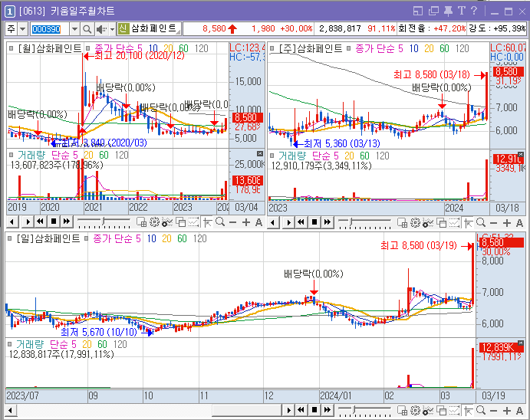Toggle square marker before [주]삼화페인트 label
Viewport: 530px width, 420px height.
(x=272, y=48)
